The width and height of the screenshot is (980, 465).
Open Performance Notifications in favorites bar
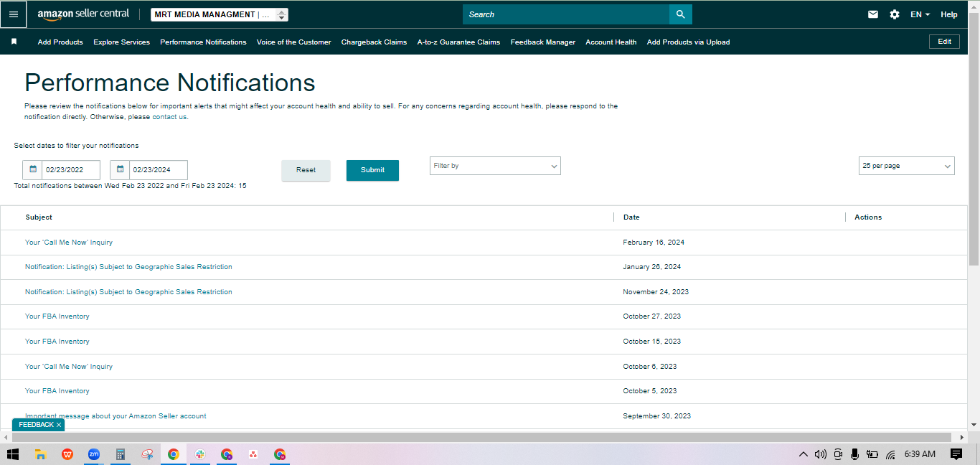(203, 42)
